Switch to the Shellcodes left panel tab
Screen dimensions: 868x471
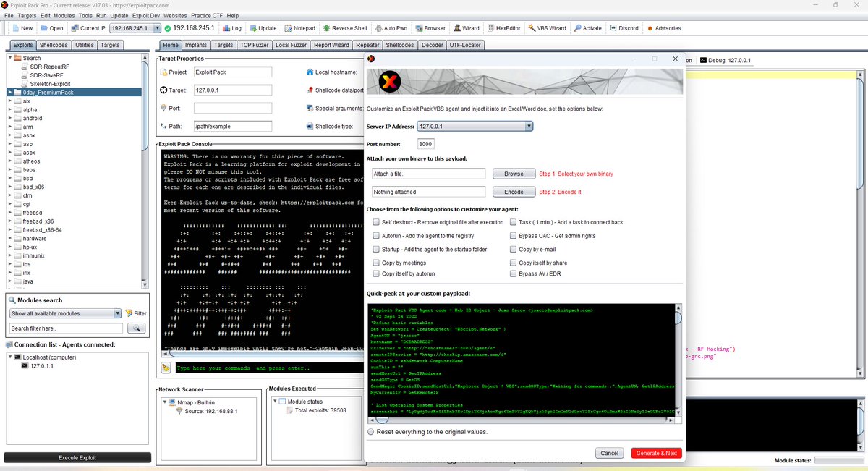[54, 45]
